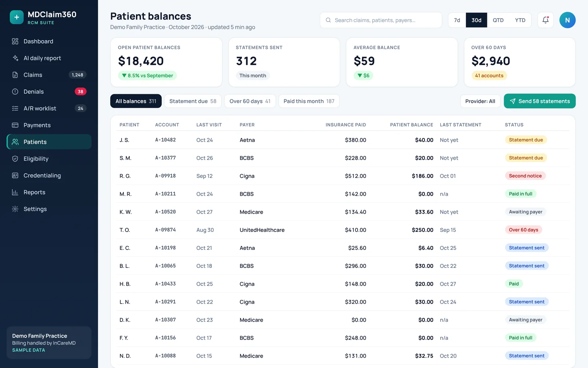This screenshot has height=368, width=588.
Task: Open the Denials section
Action: click(49, 92)
